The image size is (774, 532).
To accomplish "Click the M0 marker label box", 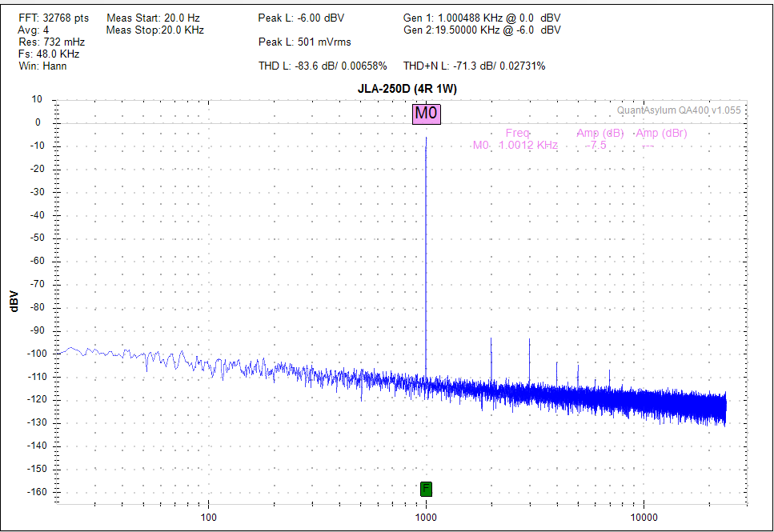I will 427,114.
